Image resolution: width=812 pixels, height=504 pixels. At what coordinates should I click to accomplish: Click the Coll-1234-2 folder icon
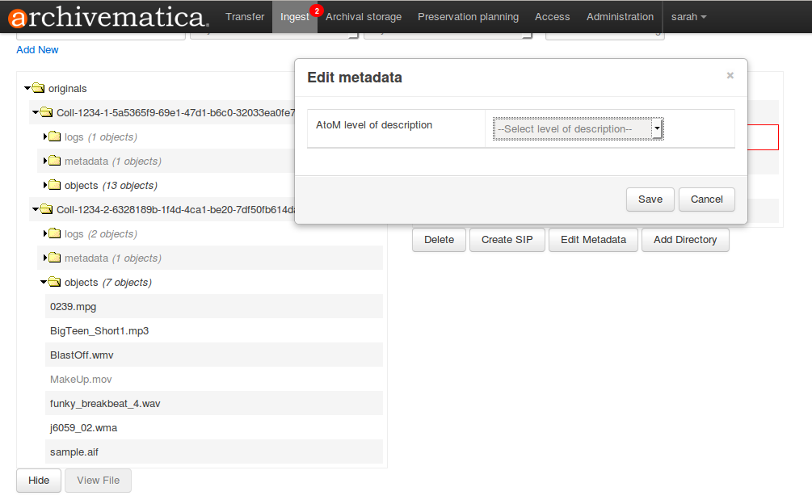(46, 209)
